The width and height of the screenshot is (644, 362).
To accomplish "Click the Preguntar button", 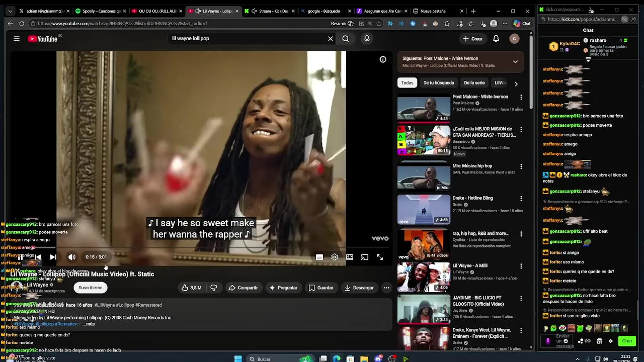I will [283, 288].
